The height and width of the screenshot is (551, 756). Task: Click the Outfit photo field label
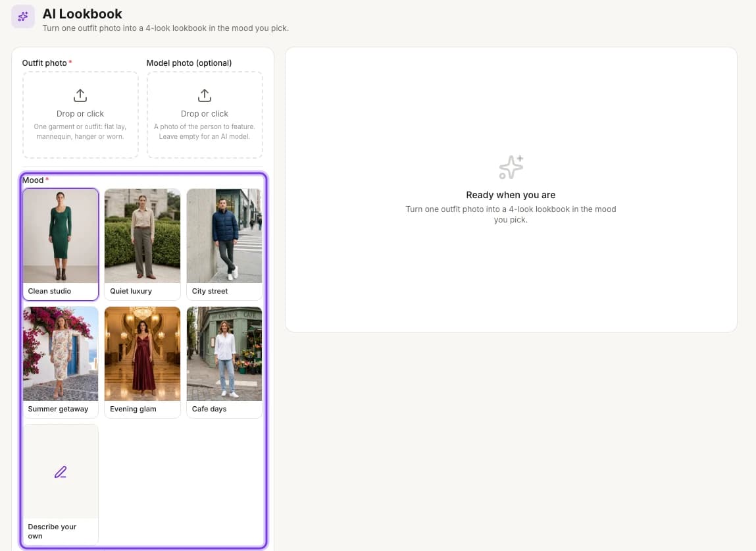44,63
